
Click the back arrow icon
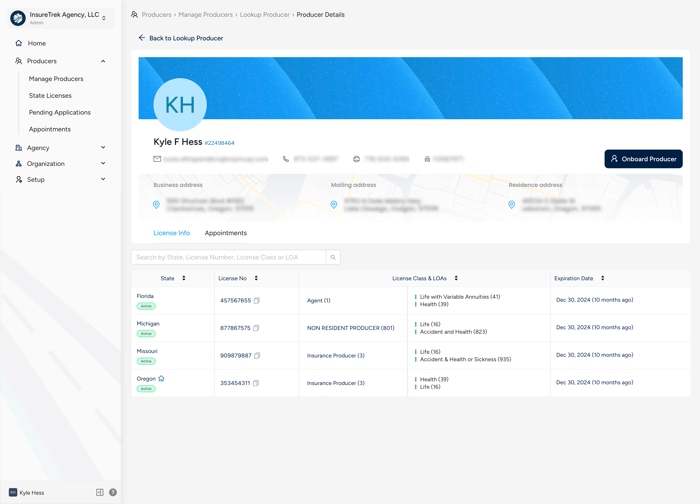click(142, 38)
